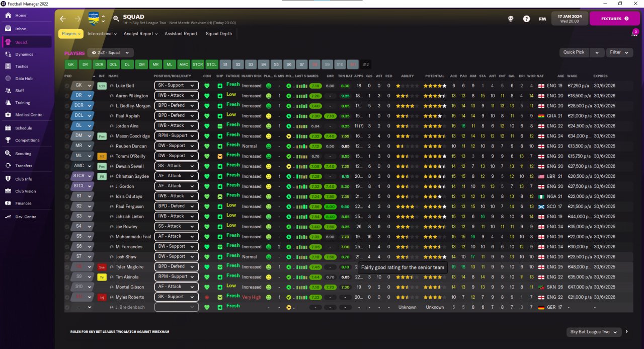Open the Tactics sidebar icon
Screen dimensions: 644x349
pos(8,66)
